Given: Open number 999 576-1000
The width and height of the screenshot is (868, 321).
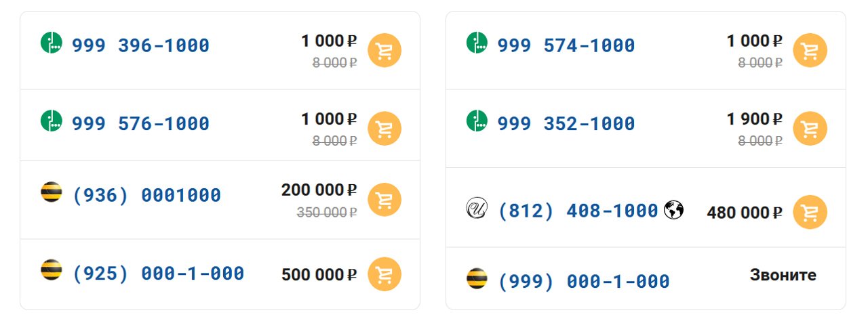Looking at the screenshot, I should click(x=141, y=124).
